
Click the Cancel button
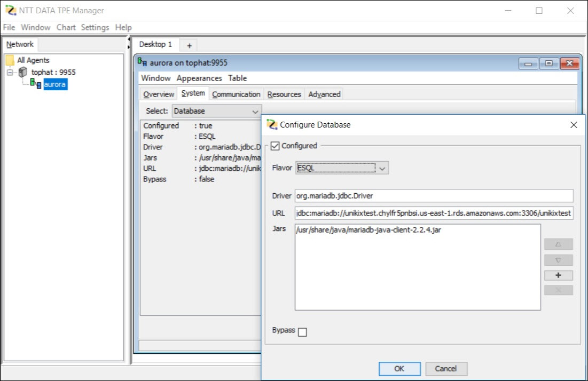[x=446, y=369]
